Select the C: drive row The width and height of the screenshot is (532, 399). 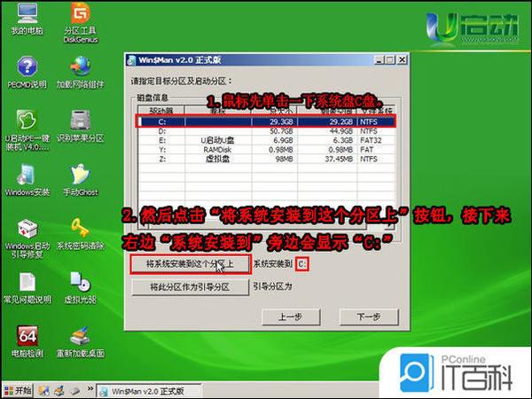(x=266, y=121)
